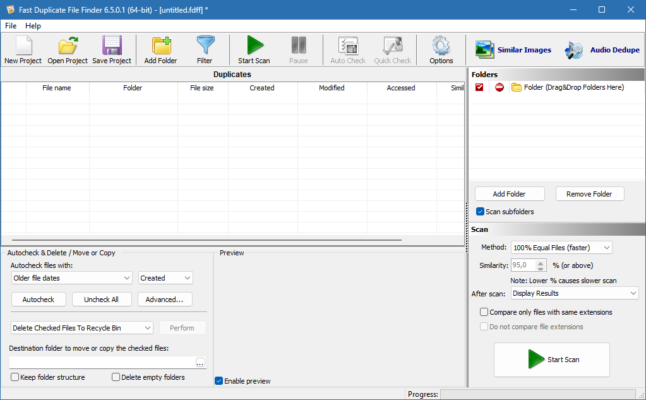Screen dimensions: 646x400
Task: Open the After scan dropdown
Action: tap(575, 293)
